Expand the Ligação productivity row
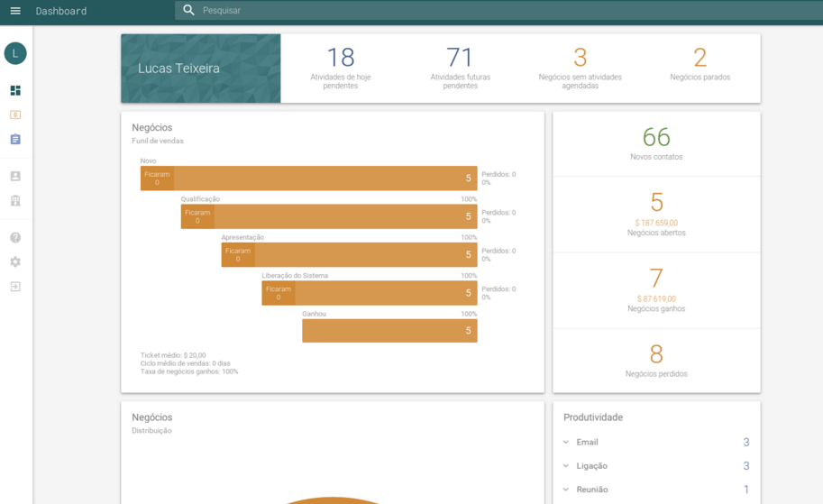The image size is (823, 504). 656,465
